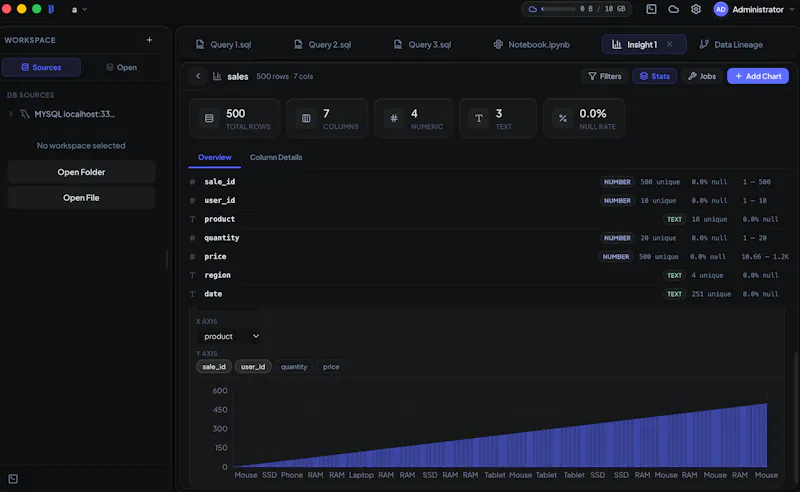Open the terminal panel icon in top bar
Image resolution: width=800 pixels, height=492 pixels.
coord(651,9)
